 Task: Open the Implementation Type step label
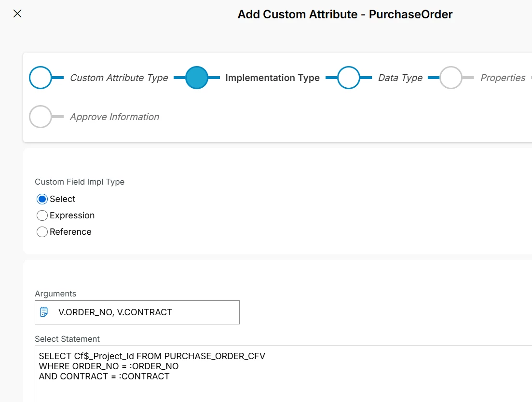(272, 78)
